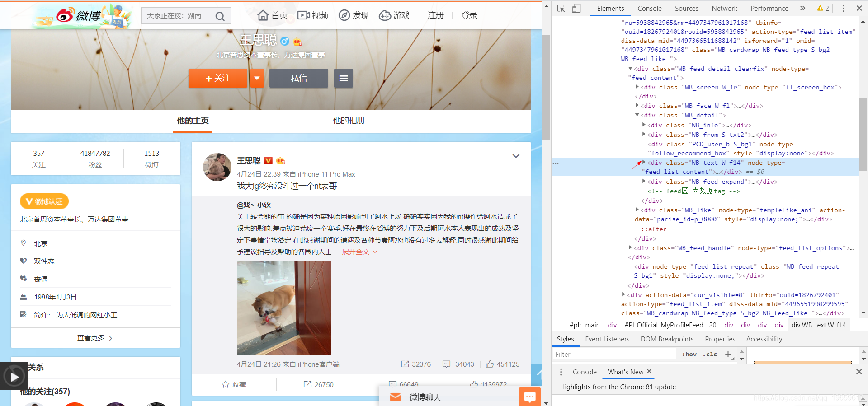Screen dimensions: 868x406
Task: Click the 微博认证 verification badge
Action: (44, 201)
